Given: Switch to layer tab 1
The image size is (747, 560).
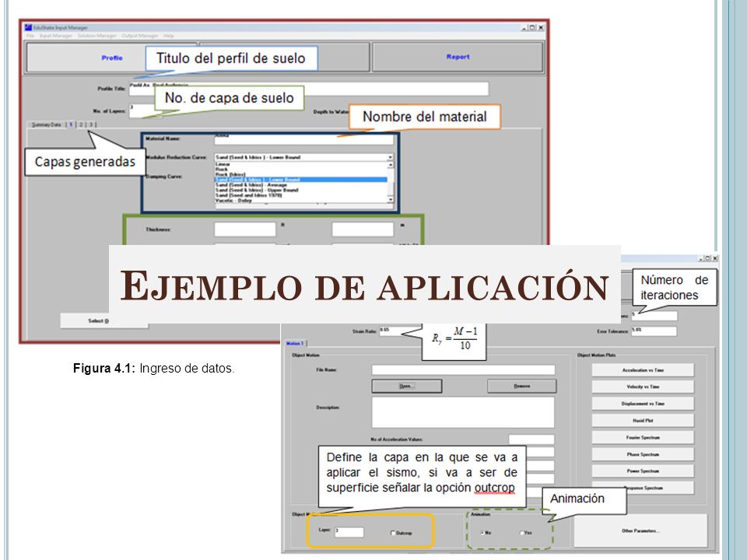Looking at the screenshot, I should click(x=71, y=124).
